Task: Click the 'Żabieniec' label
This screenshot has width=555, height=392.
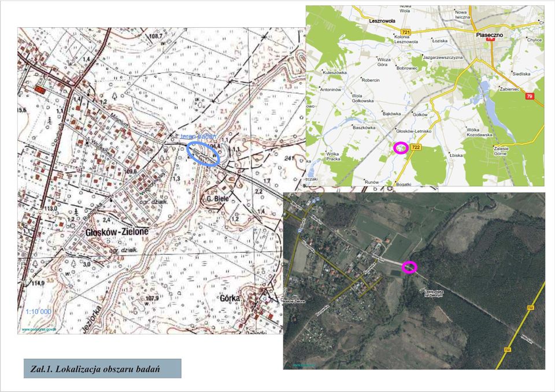Action: pyautogui.click(x=509, y=89)
